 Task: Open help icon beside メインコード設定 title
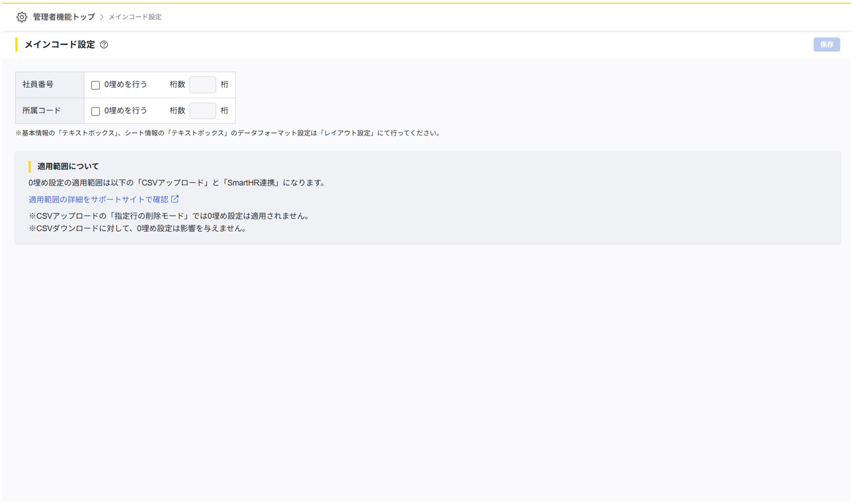(104, 45)
